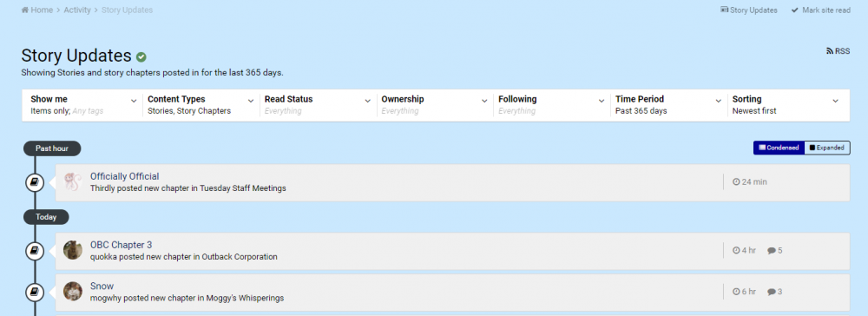Click Thirdly's avatar thumbnail
Screen dimensions: 868x316
click(73, 181)
